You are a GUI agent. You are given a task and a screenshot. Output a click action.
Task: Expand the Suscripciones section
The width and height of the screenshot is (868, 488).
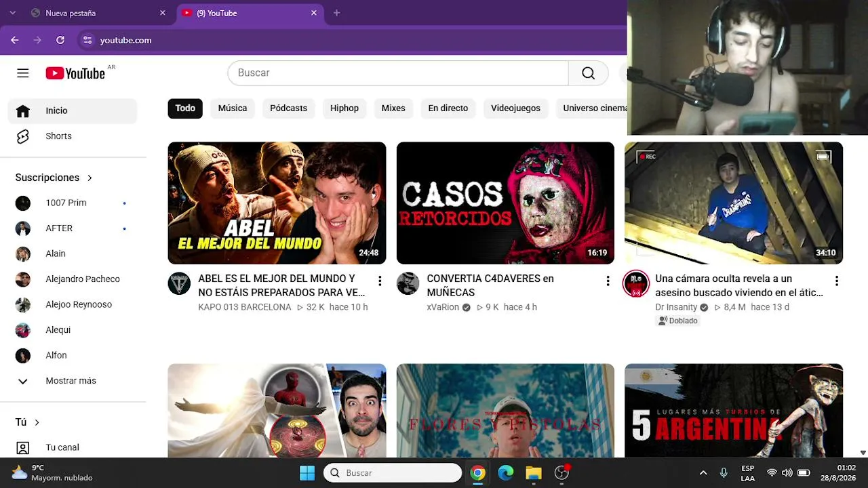pos(54,178)
